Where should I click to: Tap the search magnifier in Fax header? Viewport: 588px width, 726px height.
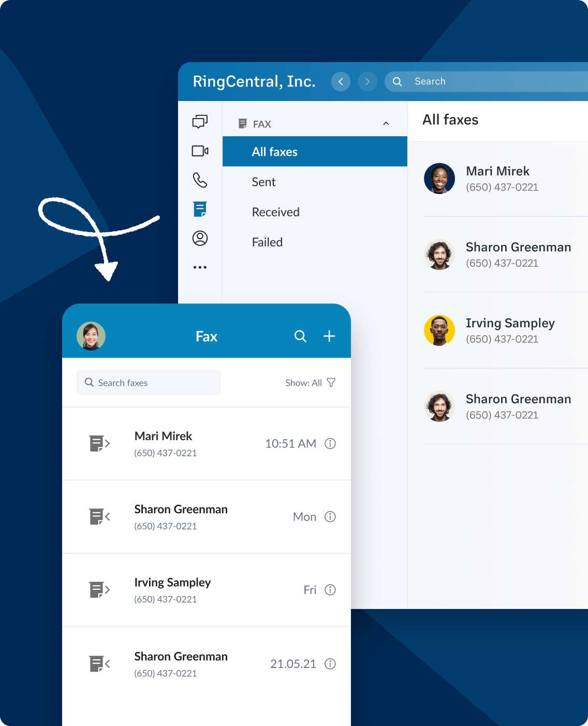300,336
